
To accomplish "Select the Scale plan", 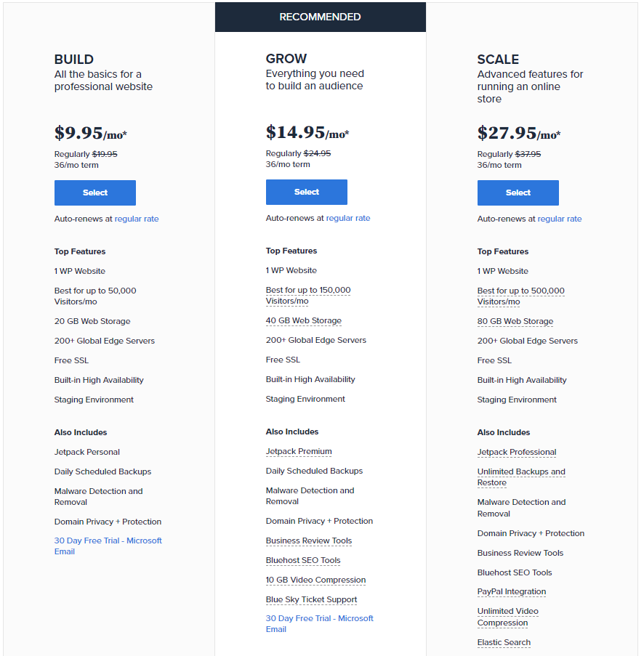I will (x=518, y=193).
